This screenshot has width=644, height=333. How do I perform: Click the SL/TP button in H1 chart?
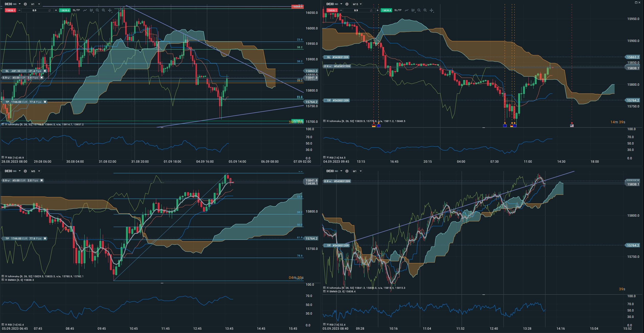[x=76, y=10]
